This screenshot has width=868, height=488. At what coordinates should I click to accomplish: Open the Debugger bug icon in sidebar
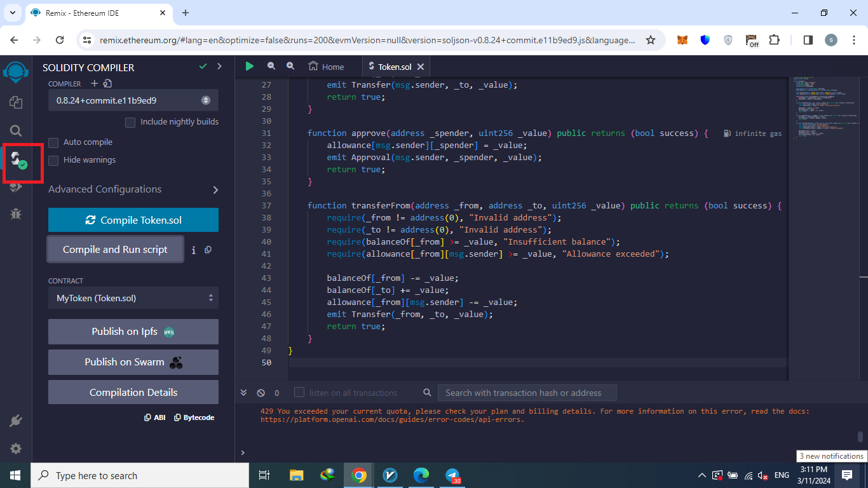tap(16, 214)
